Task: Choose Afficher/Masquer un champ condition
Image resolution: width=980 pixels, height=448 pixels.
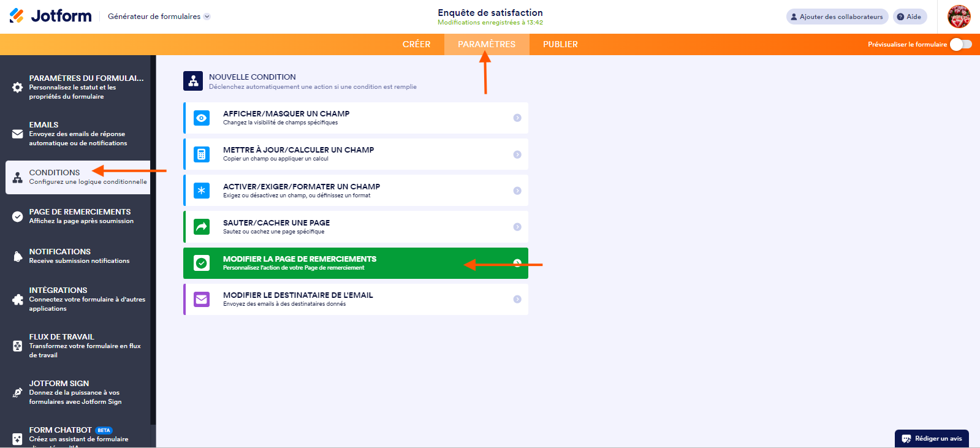Action: tap(355, 118)
